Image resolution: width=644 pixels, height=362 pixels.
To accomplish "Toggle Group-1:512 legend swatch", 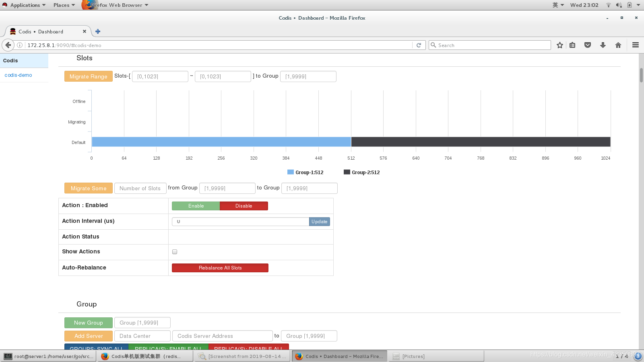I will (291, 172).
